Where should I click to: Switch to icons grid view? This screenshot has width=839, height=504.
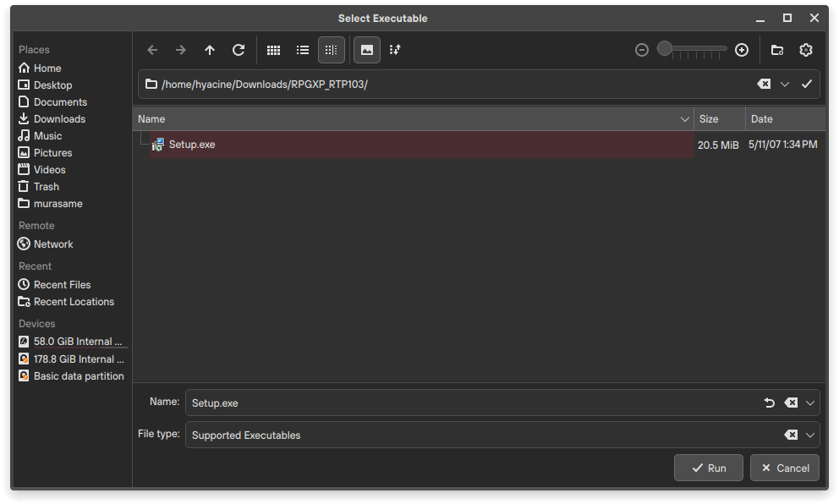pos(273,50)
